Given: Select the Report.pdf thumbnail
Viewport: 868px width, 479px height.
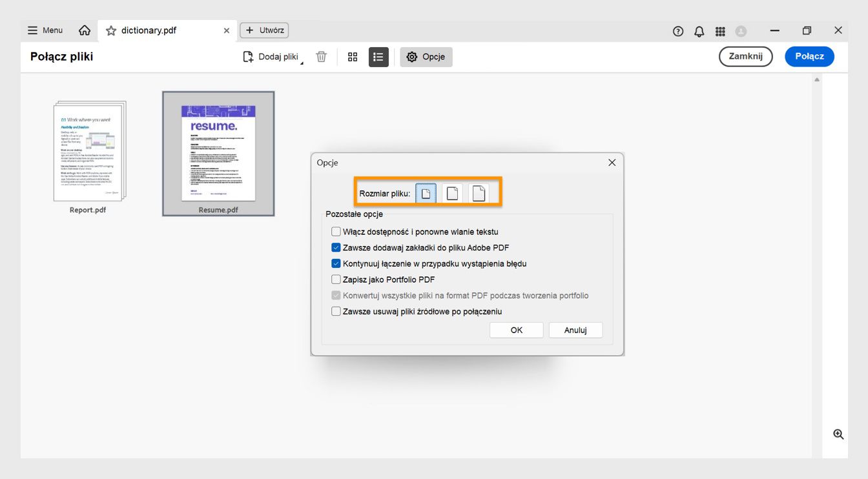Looking at the screenshot, I should (x=89, y=150).
